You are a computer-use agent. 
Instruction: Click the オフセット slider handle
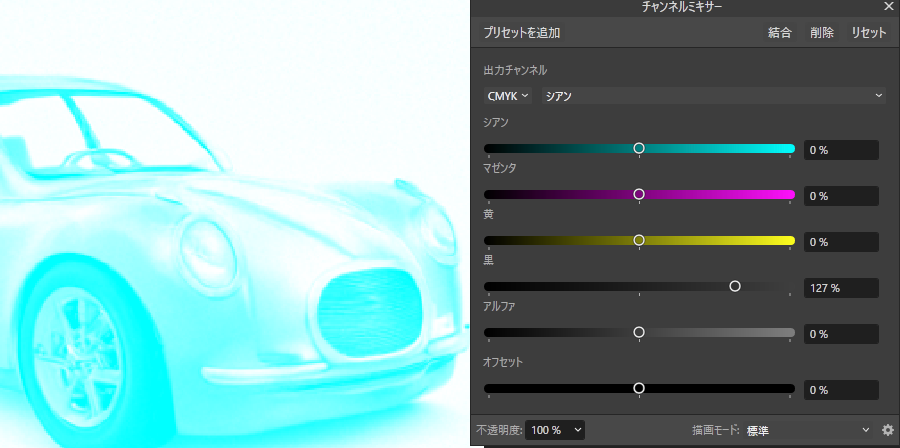[x=639, y=388]
